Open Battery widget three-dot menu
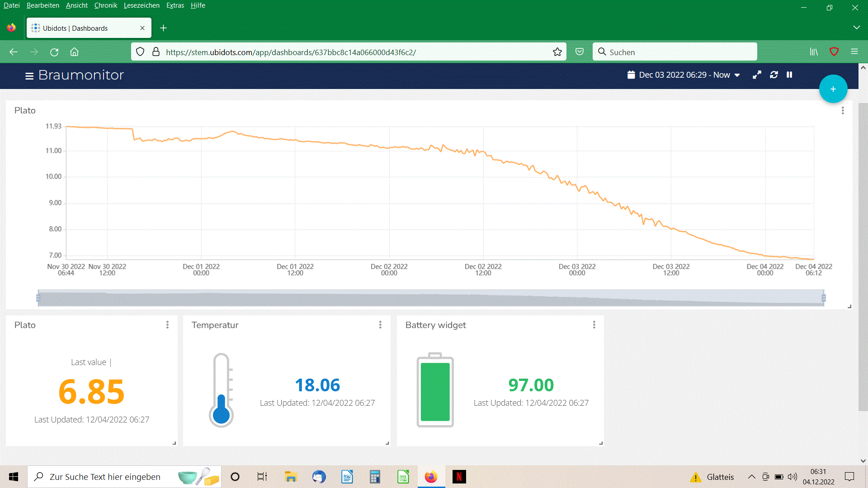This screenshot has width=868, height=488. [594, 325]
